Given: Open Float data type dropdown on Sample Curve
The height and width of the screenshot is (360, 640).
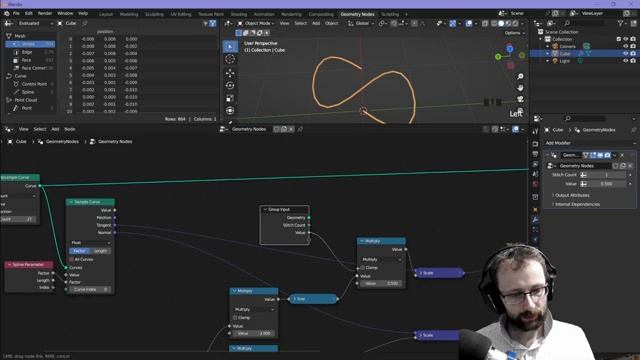Looking at the screenshot, I should point(90,242).
